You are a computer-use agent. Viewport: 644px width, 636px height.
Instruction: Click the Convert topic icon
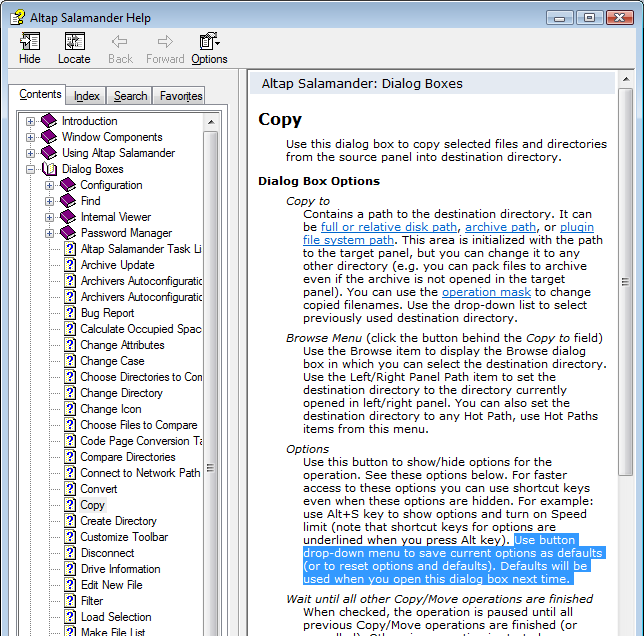(x=70, y=489)
